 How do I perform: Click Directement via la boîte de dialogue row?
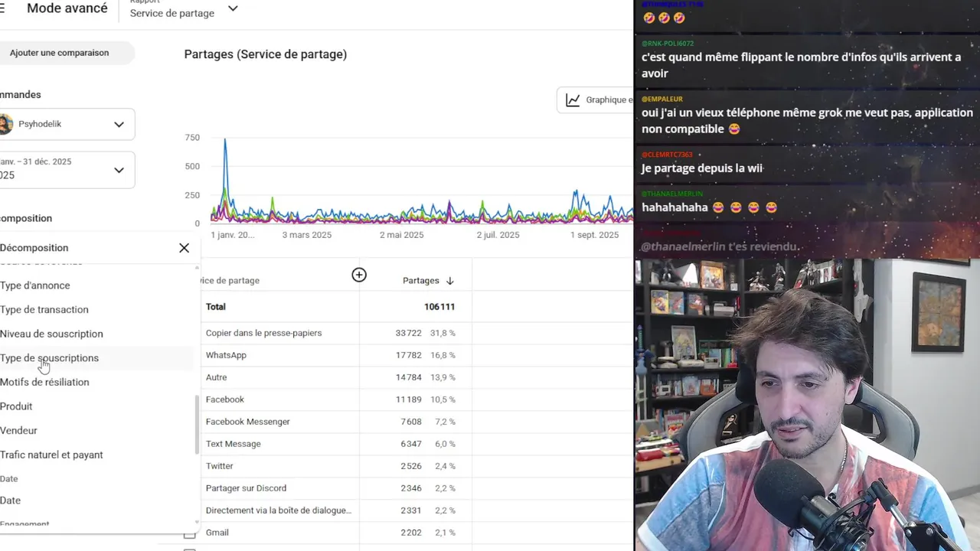(279, 510)
